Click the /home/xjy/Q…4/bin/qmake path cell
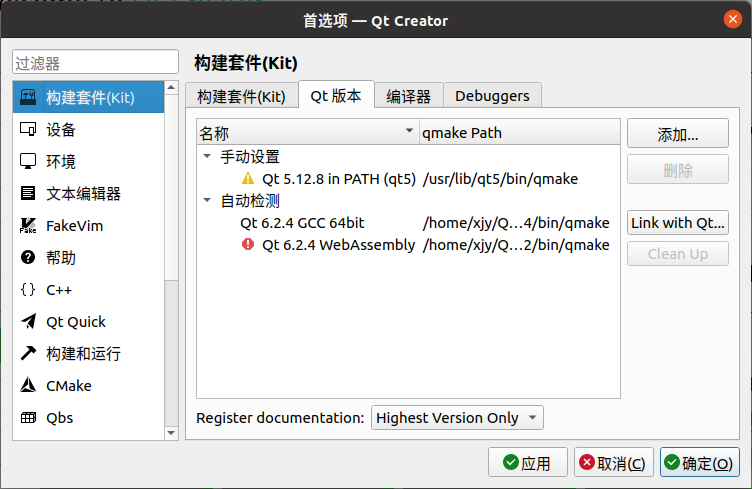Viewport: 752px width, 489px height. tap(516, 223)
